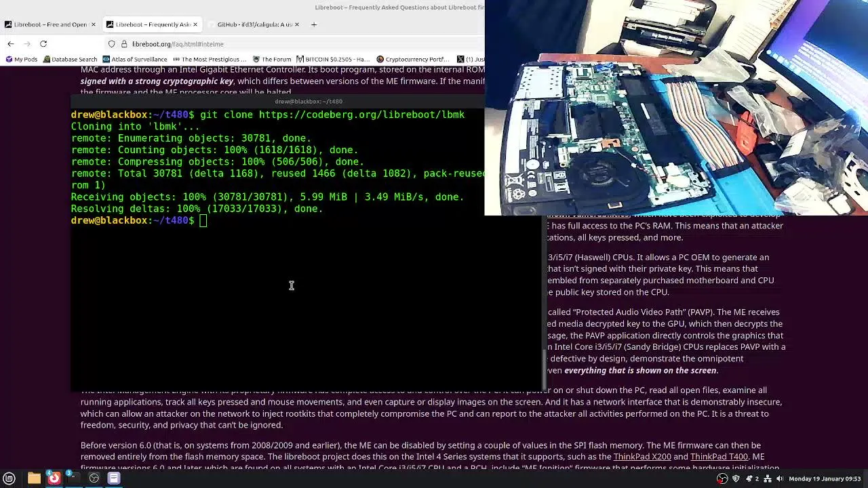This screenshot has height=488, width=868.
Task: Click 'Receiving objects: 100%' terminal line
Action: (267, 197)
